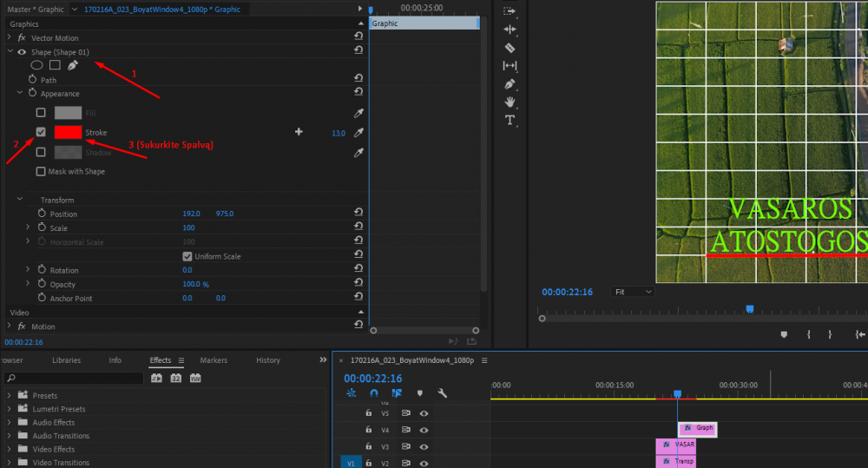
Task: Open the Fit zoom level dropdown
Action: [x=632, y=292]
